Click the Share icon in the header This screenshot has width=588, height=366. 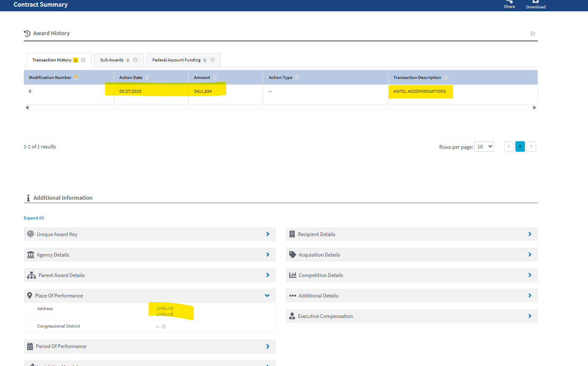point(509,1)
